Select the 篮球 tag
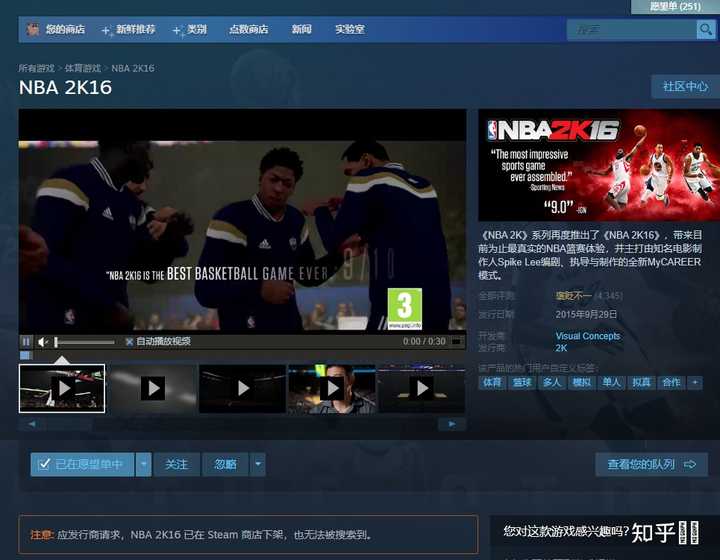This screenshot has height=560, width=720. 522,382
